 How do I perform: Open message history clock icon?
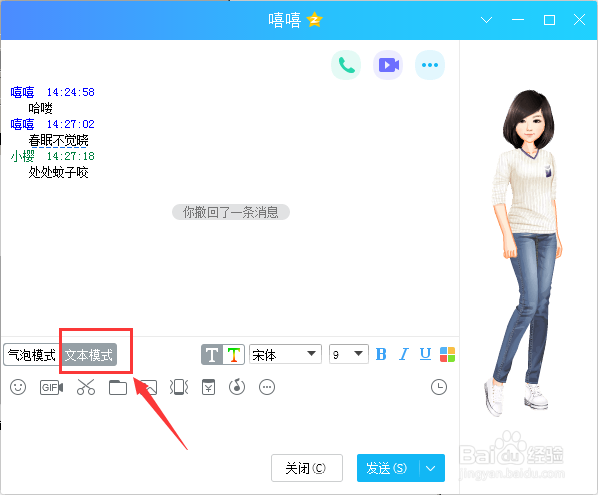pos(439,387)
